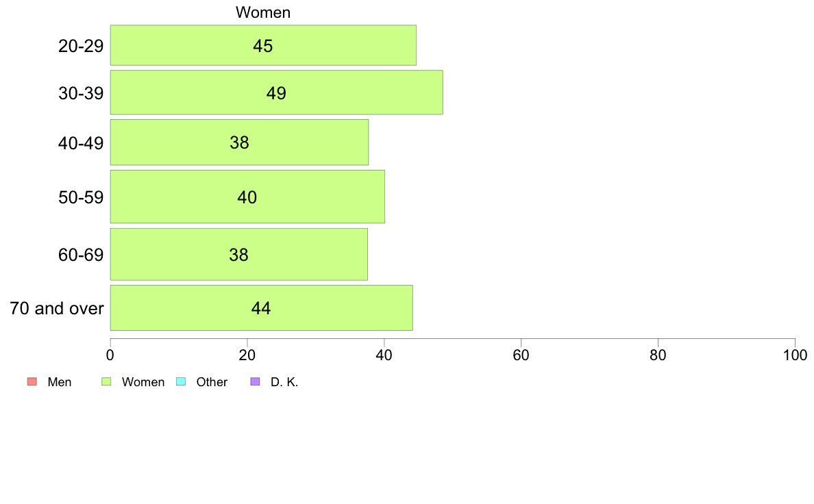The image size is (814, 504).
Task: Select the 40-49 bar showing 38
Action: (239, 142)
